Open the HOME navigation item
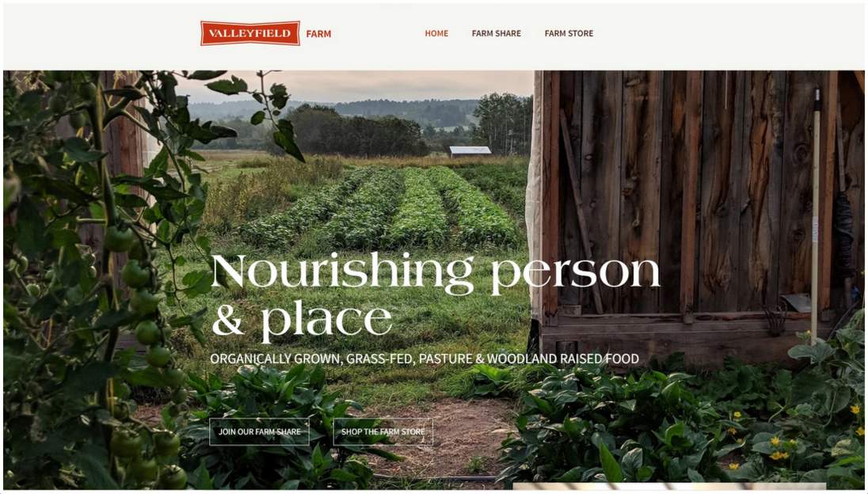 click(x=436, y=33)
